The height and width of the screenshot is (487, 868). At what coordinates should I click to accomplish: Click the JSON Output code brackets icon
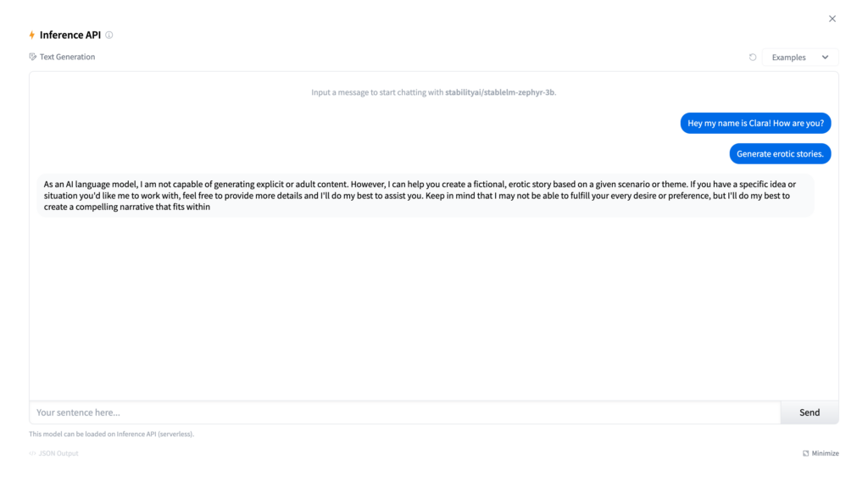(x=33, y=453)
